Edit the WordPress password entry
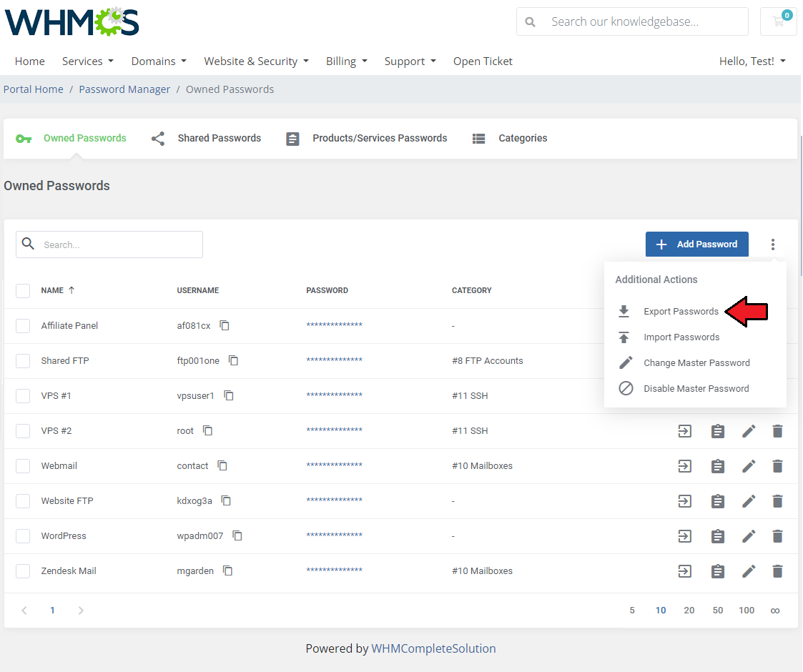Image resolution: width=803 pixels, height=672 pixels. 749,536
